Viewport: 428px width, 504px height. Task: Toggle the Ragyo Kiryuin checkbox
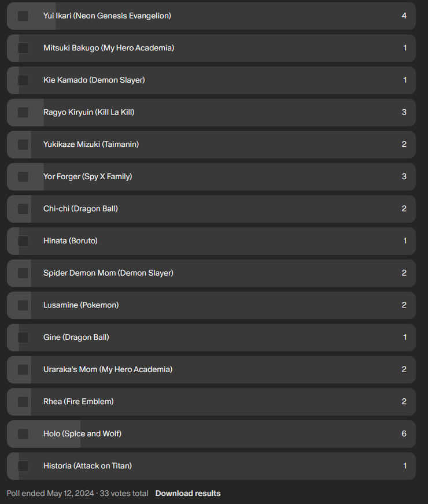pos(23,112)
